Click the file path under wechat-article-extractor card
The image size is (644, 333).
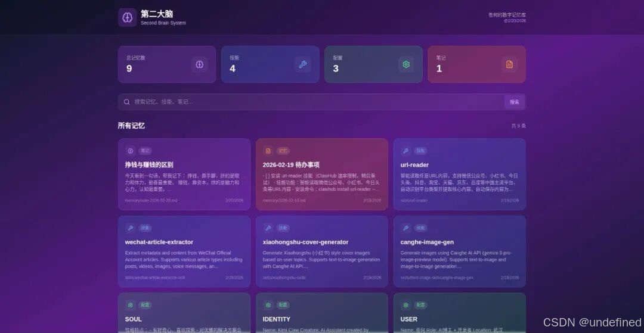pyautogui.click(x=155, y=278)
